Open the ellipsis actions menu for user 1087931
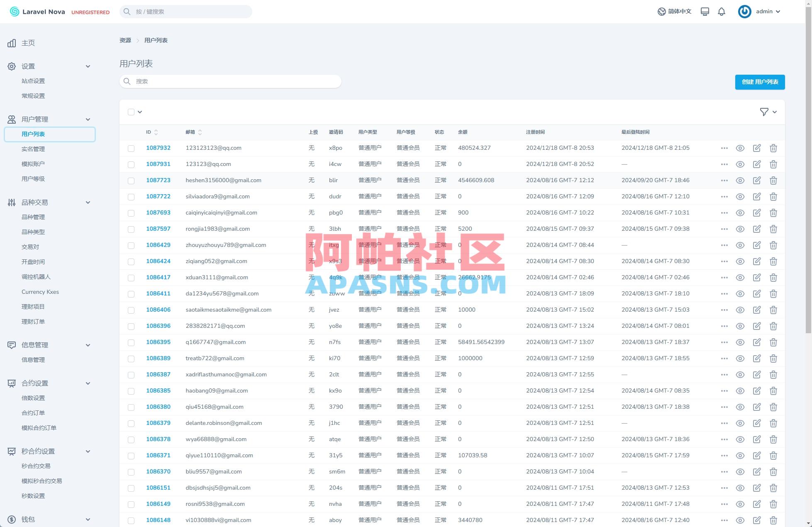Image resolution: width=812 pixels, height=527 pixels. [724, 164]
